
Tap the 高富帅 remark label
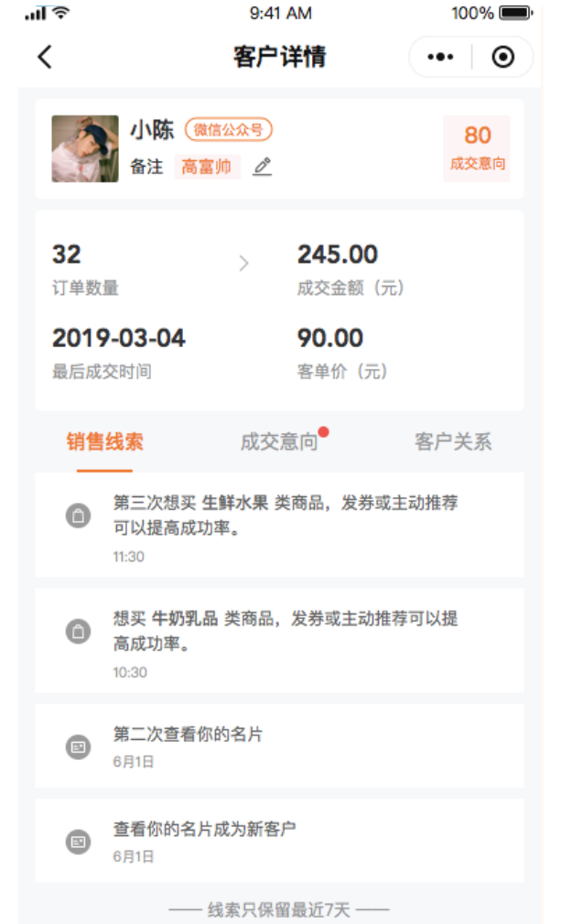coord(207,167)
